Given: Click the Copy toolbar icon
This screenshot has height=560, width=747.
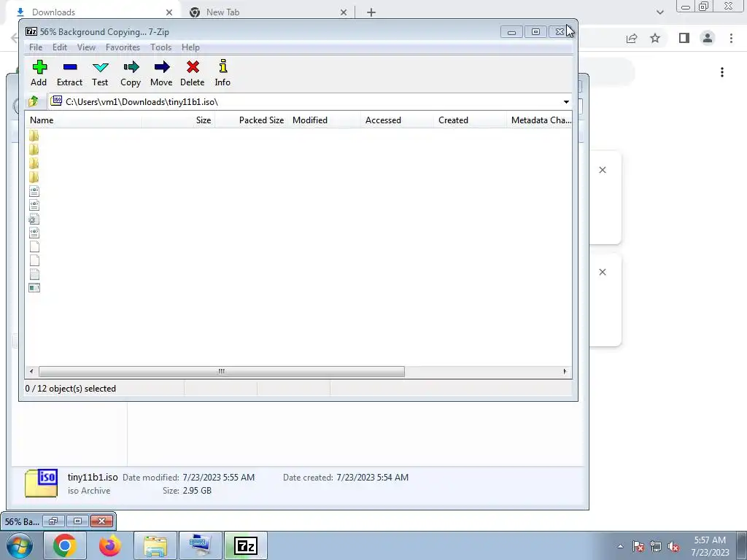Looking at the screenshot, I should [x=131, y=74].
